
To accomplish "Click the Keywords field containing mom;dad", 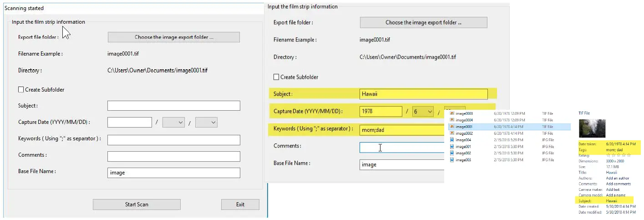I will (401, 130).
